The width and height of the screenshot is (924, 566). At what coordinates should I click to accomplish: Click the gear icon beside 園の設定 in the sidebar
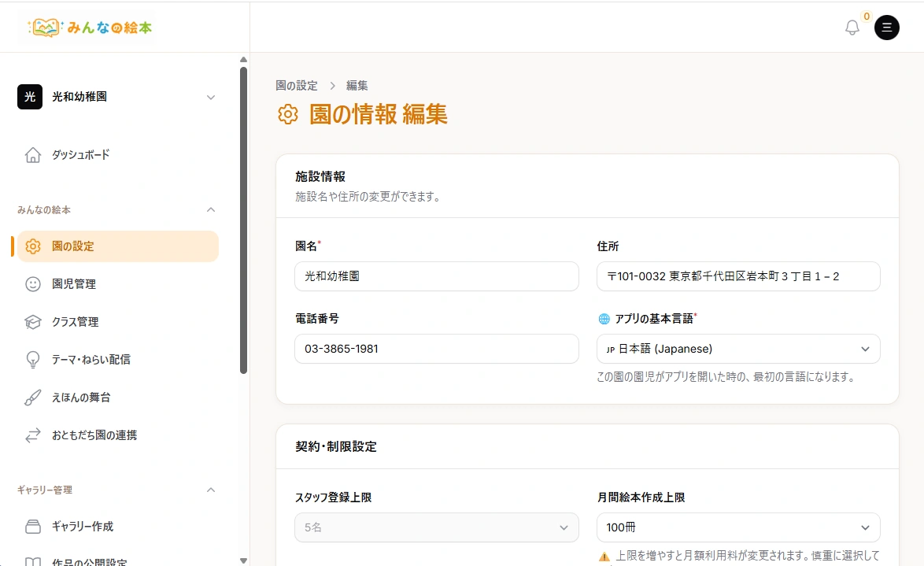coord(33,246)
